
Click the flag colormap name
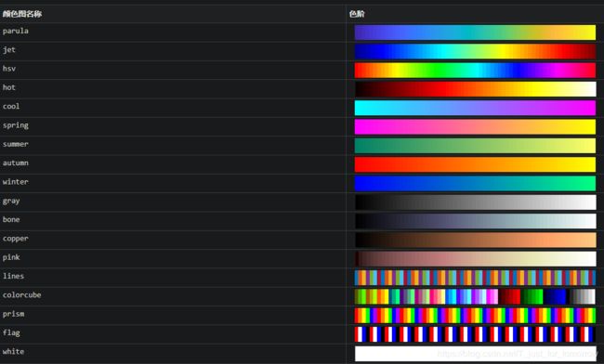pyautogui.click(x=11, y=332)
